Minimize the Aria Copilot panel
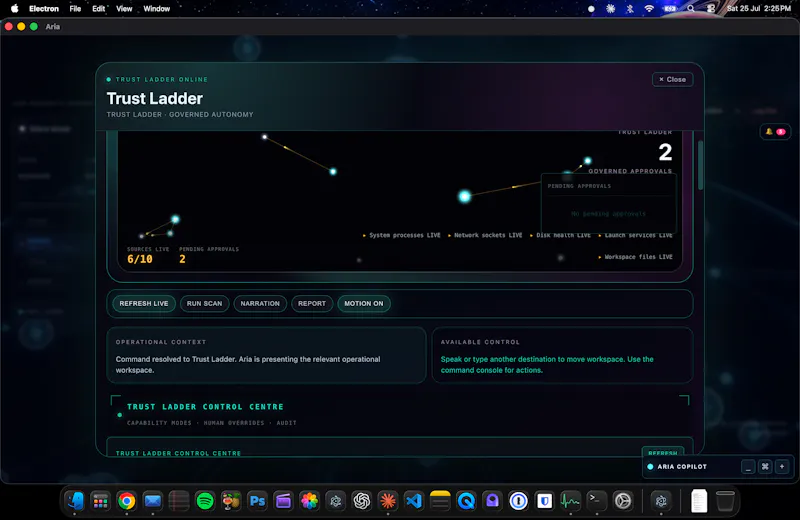This screenshot has height=520, width=800. [x=748, y=466]
